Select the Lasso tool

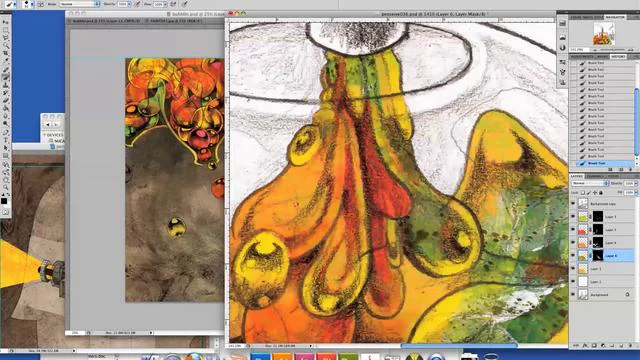click(x=5, y=38)
